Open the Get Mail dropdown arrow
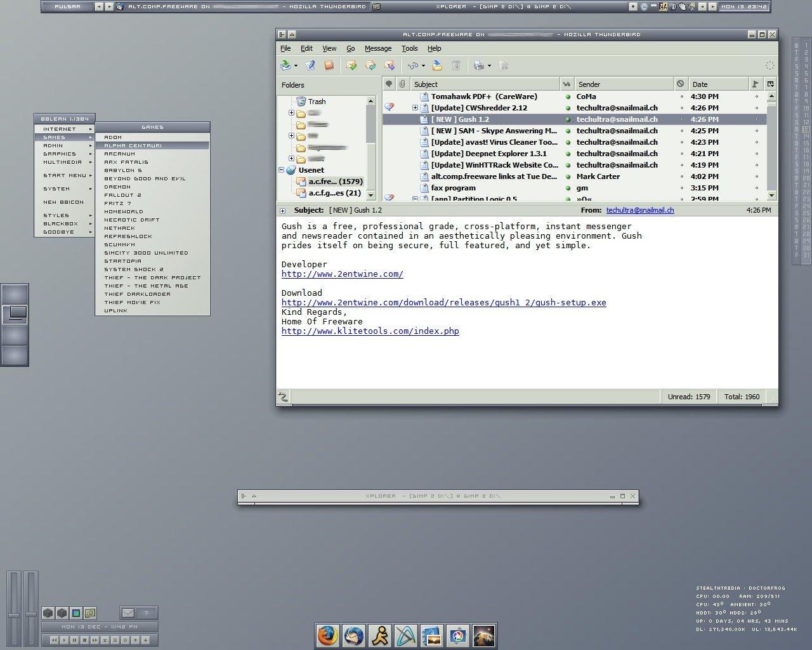This screenshot has width=812, height=650. click(296, 66)
